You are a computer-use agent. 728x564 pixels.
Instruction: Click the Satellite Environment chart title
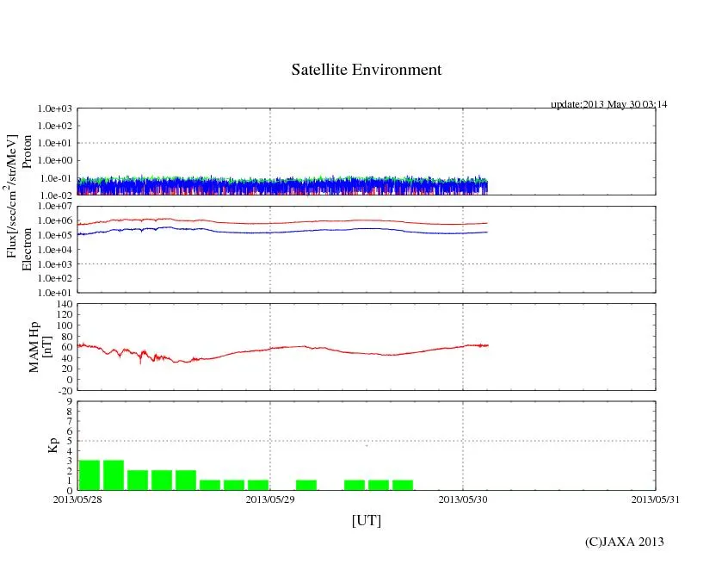(367, 70)
